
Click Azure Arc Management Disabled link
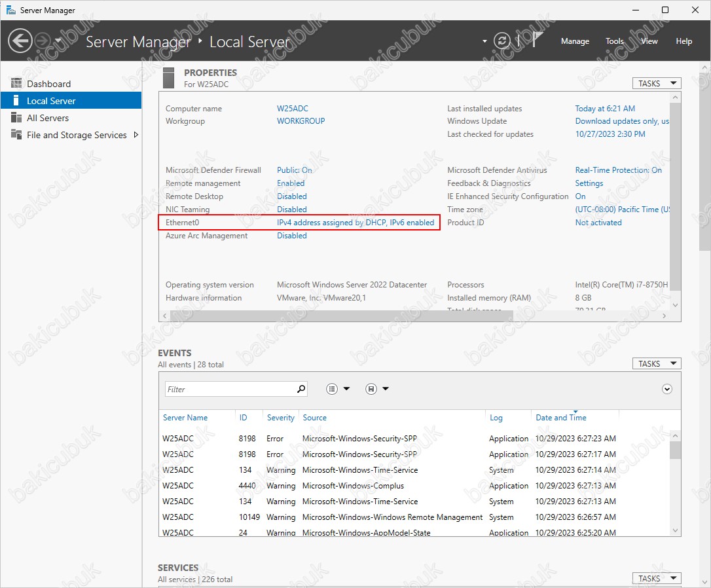click(x=291, y=236)
